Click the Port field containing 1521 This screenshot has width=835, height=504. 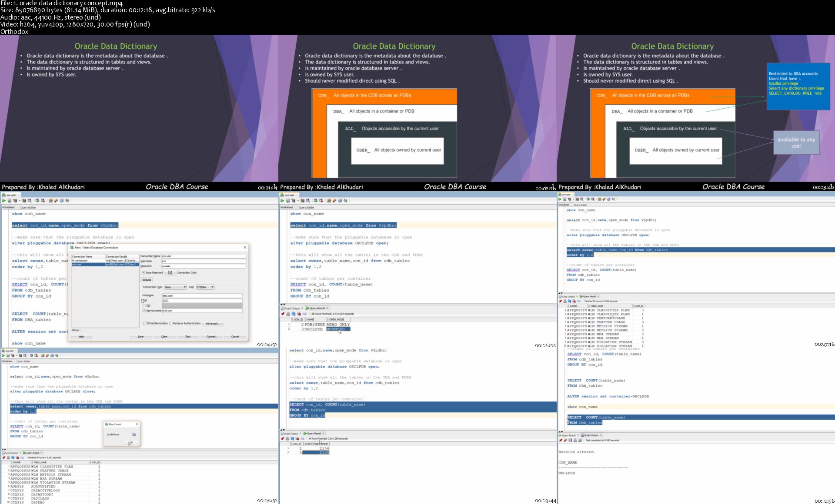click(202, 301)
